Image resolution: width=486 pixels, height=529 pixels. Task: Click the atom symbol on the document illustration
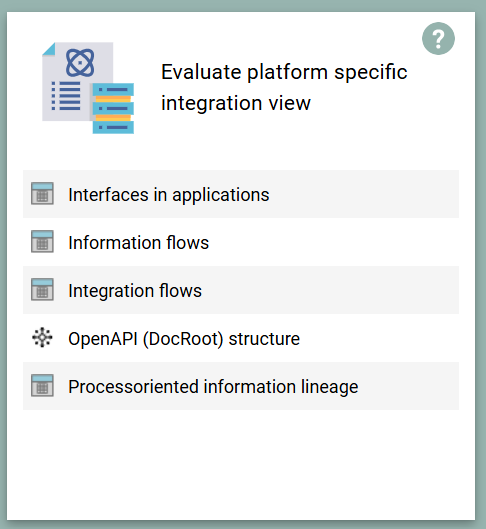[x=80, y=63]
